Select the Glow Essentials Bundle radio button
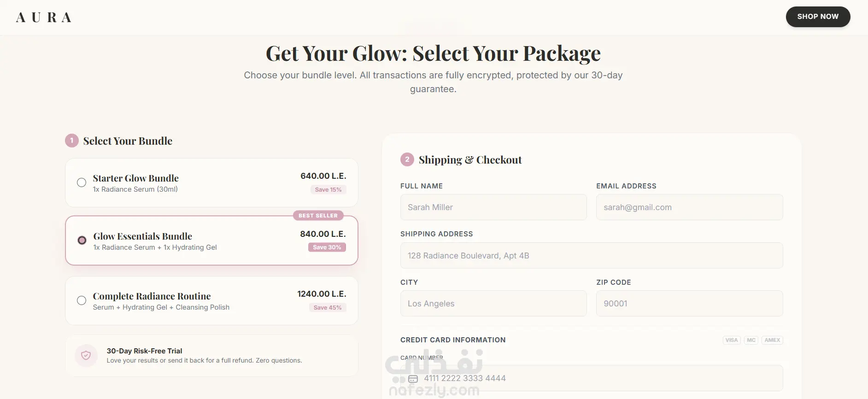This screenshot has width=868, height=399. coord(82,240)
